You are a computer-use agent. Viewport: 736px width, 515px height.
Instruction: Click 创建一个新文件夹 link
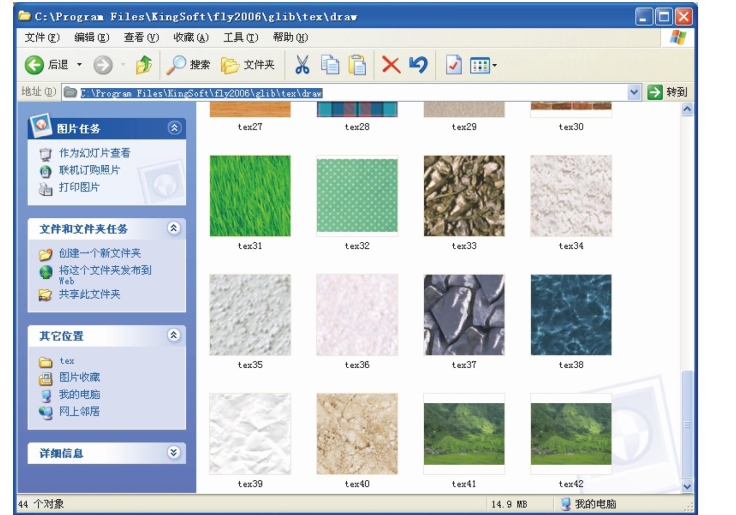[100, 254]
